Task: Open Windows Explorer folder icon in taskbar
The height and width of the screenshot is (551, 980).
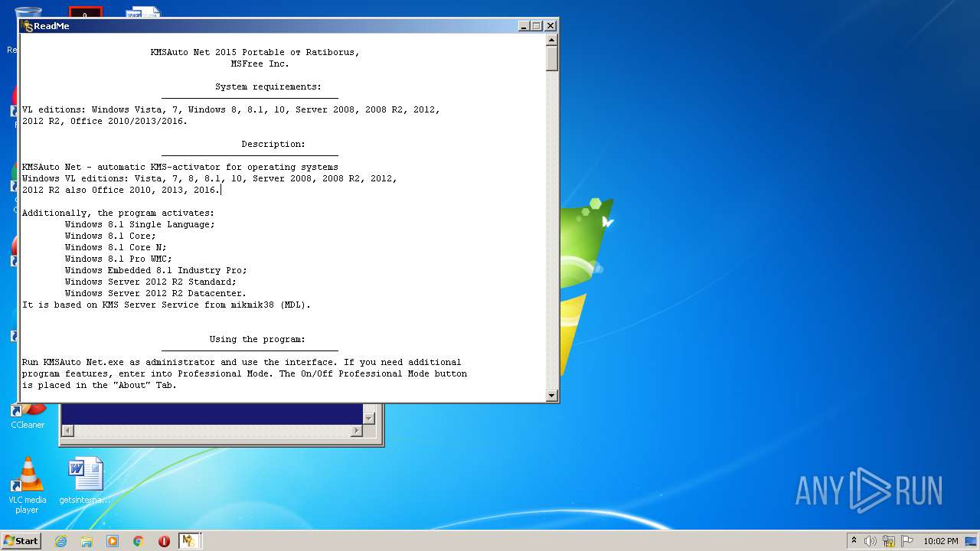Action: pos(87,541)
